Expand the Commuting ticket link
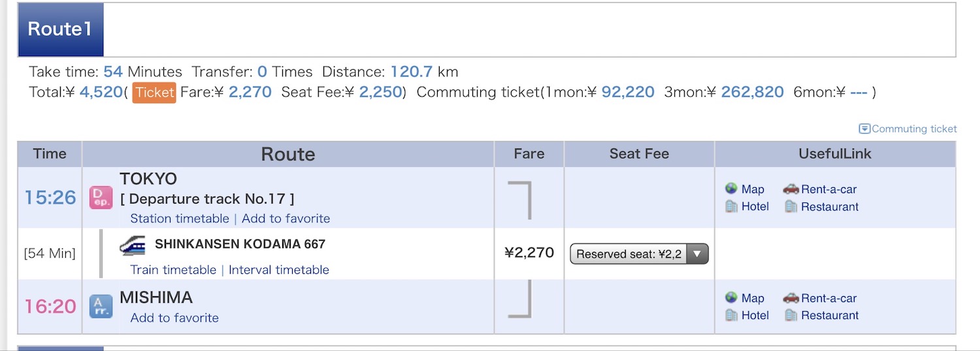The height and width of the screenshot is (351, 980). (x=907, y=129)
